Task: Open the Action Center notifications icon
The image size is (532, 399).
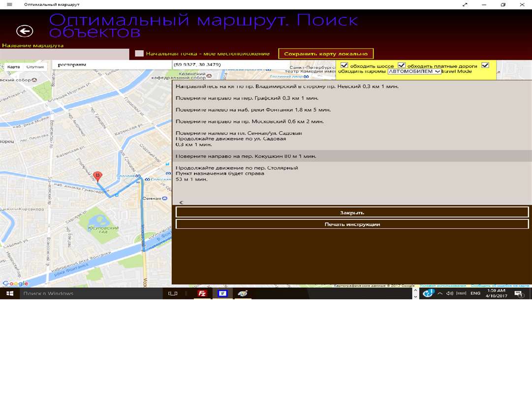Action: [518, 294]
